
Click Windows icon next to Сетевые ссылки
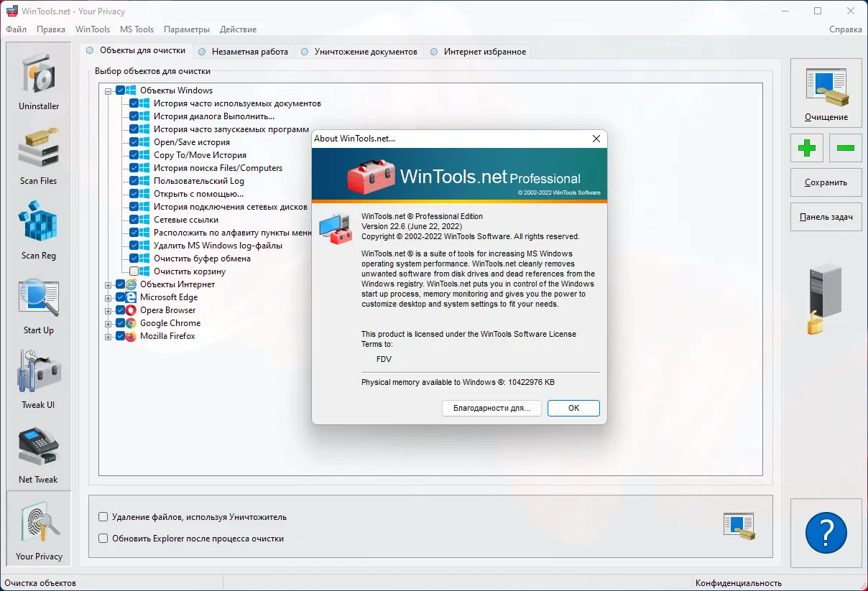click(145, 220)
